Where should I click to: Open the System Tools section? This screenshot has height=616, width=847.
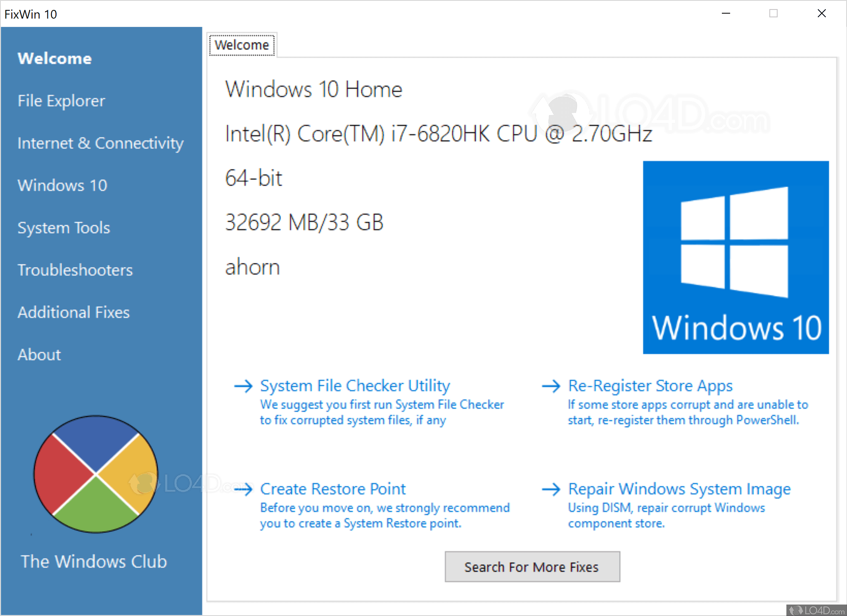(64, 227)
